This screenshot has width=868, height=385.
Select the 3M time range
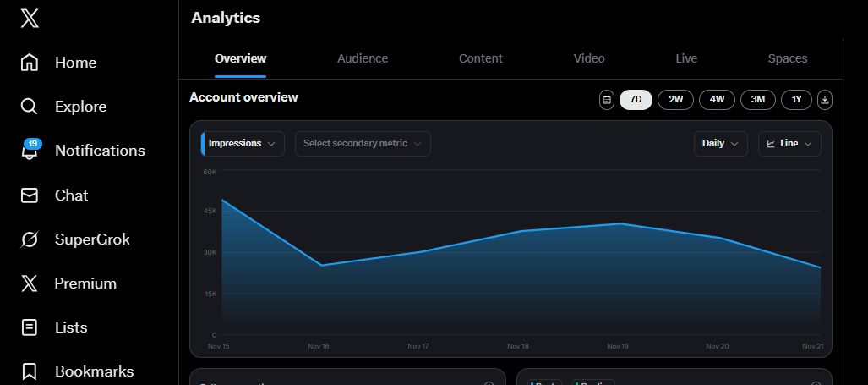click(758, 100)
